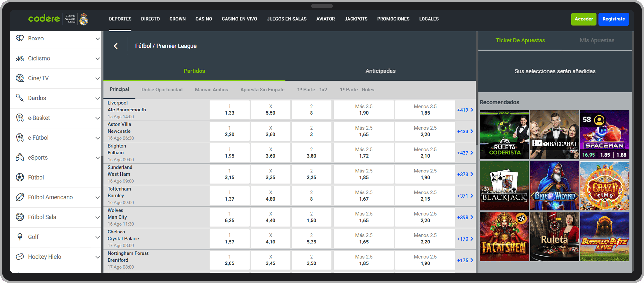Open the Fa Cai Shen game
Viewport: 644px width, 283px height.
(x=504, y=236)
